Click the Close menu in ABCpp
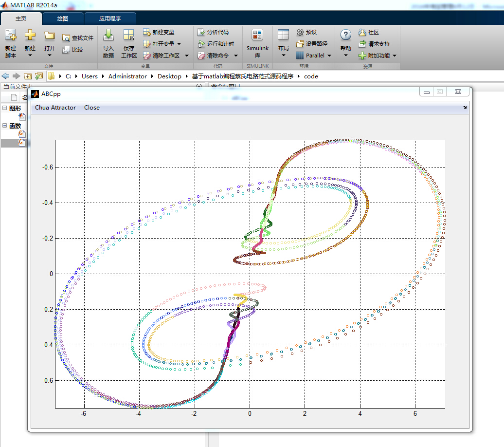This screenshot has width=504, height=447. pos(92,108)
